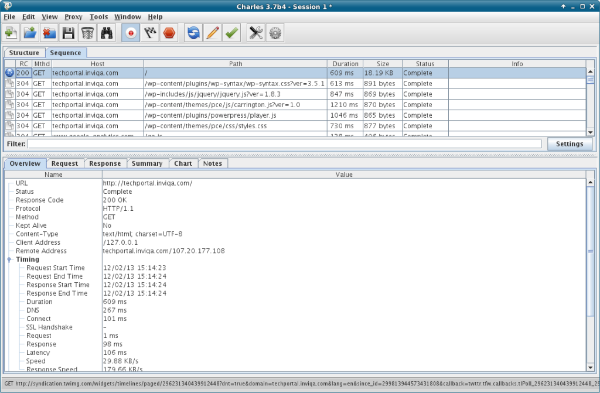Switch to the Response tab

click(105, 164)
